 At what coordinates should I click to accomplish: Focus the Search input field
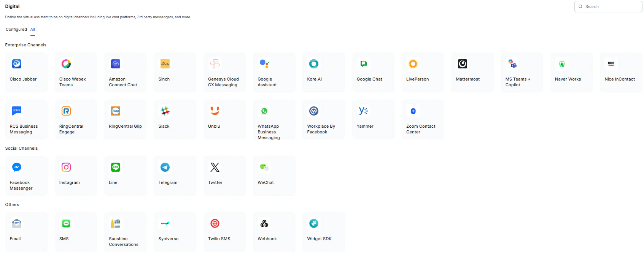click(x=608, y=6)
